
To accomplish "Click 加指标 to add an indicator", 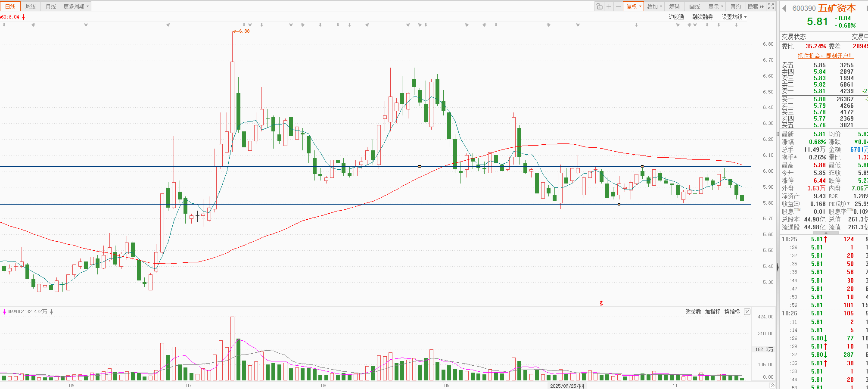I will (x=712, y=311).
